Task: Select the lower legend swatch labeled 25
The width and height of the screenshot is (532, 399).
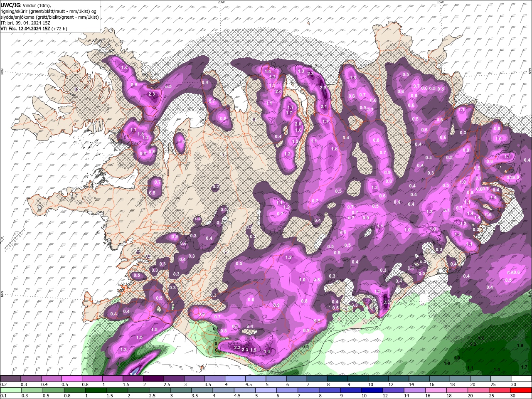Action: click(x=499, y=390)
